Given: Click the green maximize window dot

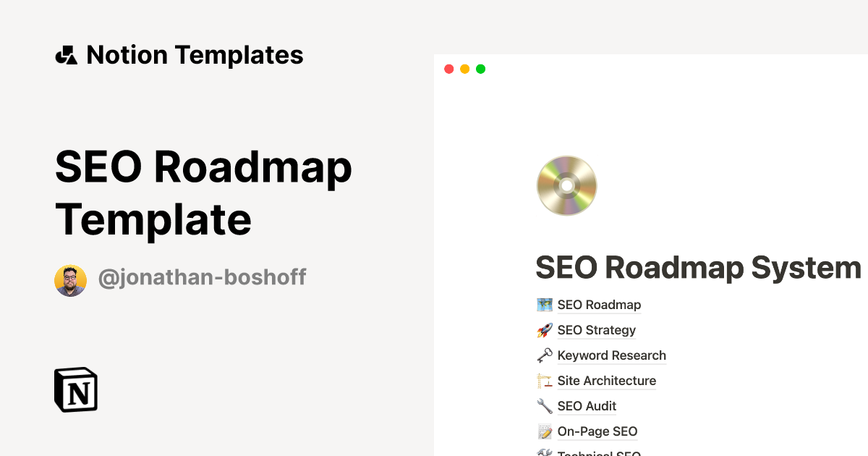Looking at the screenshot, I should tap(481, 69).
